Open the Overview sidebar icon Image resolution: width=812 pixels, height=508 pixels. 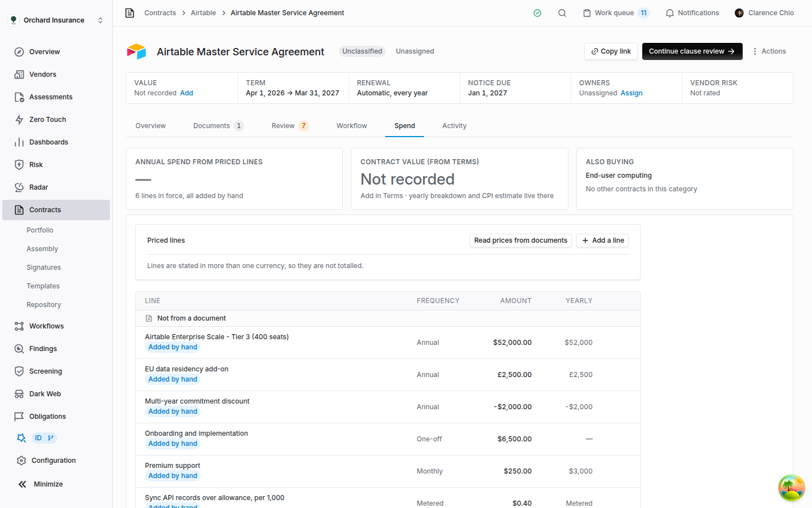[x=19, y=52]
